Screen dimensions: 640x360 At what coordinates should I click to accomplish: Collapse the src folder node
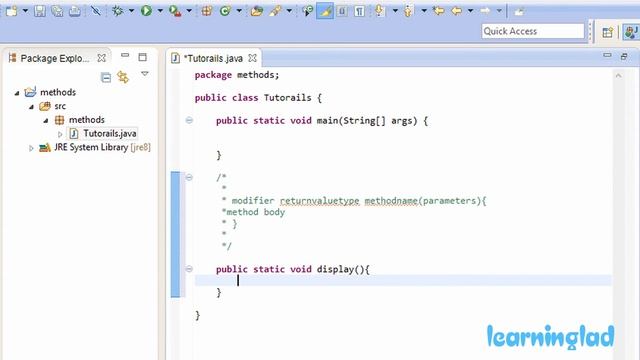pos(31,107)
